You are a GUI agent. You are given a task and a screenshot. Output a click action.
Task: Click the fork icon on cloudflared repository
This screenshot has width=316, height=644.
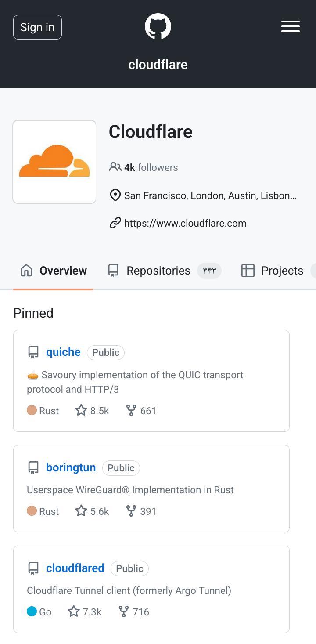point(123,611)
